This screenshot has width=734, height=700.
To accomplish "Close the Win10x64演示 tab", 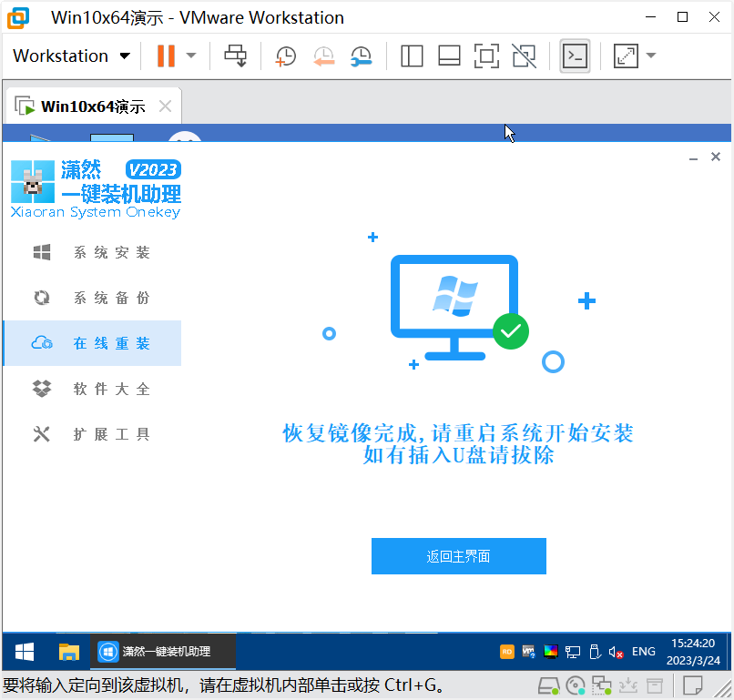I will [165, 107].
